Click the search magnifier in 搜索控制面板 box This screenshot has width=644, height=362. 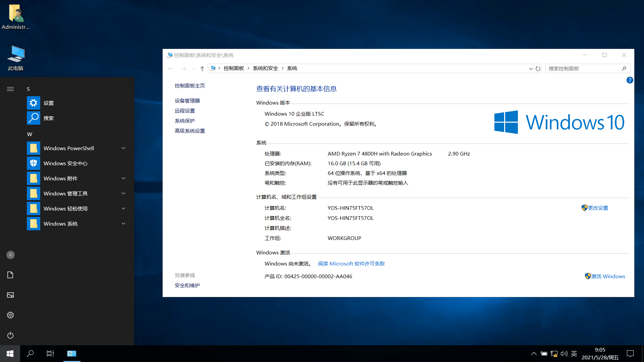tap(624, 68)
